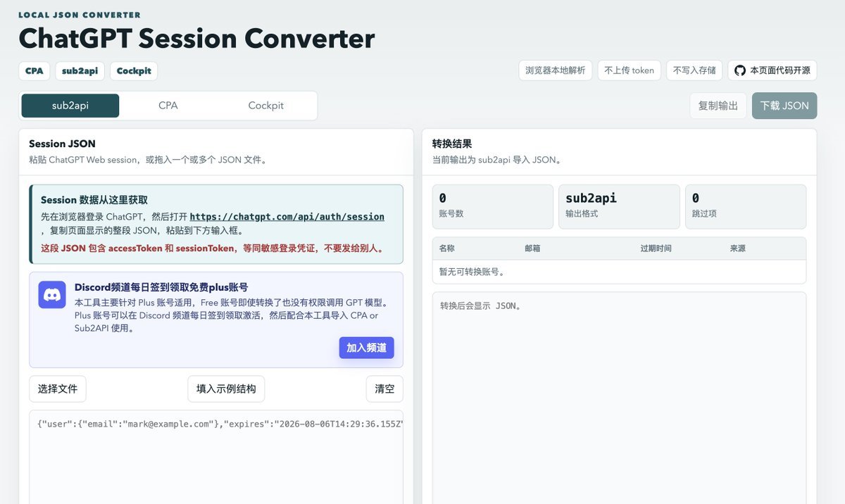Image resolution: width=845 pixels, height=504 pixels.
Task: Click the red accessToken warning text
Action: coord(212,248)
